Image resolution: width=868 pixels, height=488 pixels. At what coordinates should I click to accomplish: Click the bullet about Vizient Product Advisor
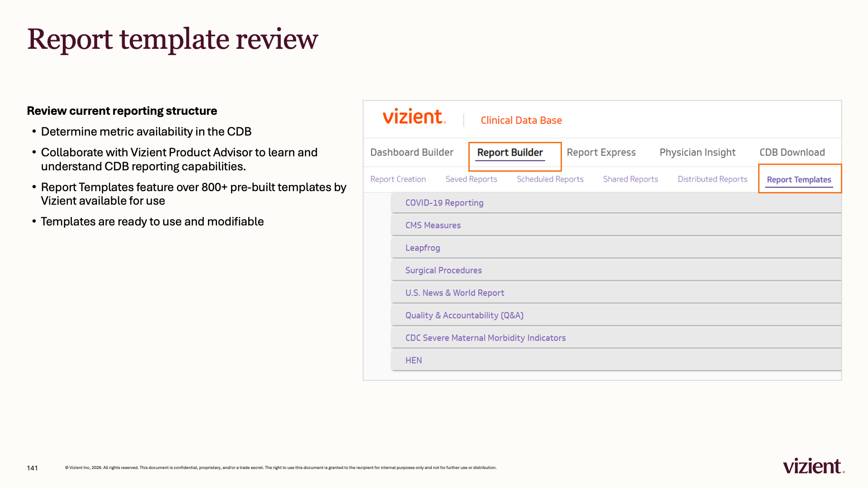tap(179, 159)
